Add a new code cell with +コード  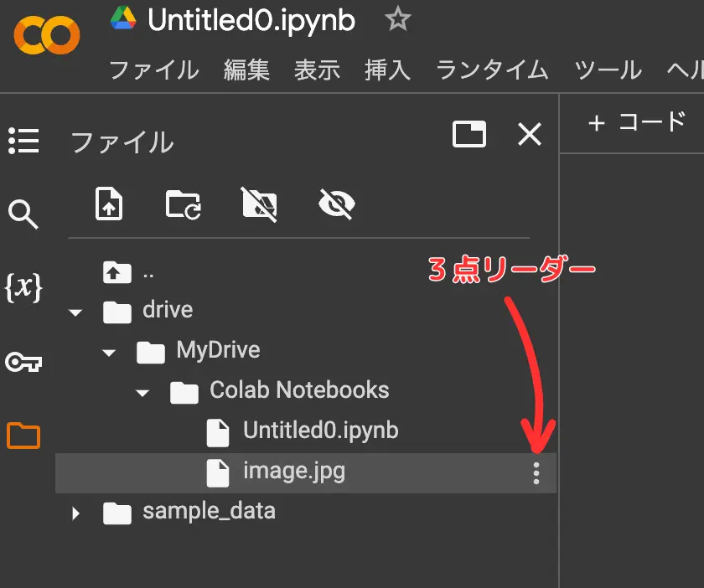(635, 121)
